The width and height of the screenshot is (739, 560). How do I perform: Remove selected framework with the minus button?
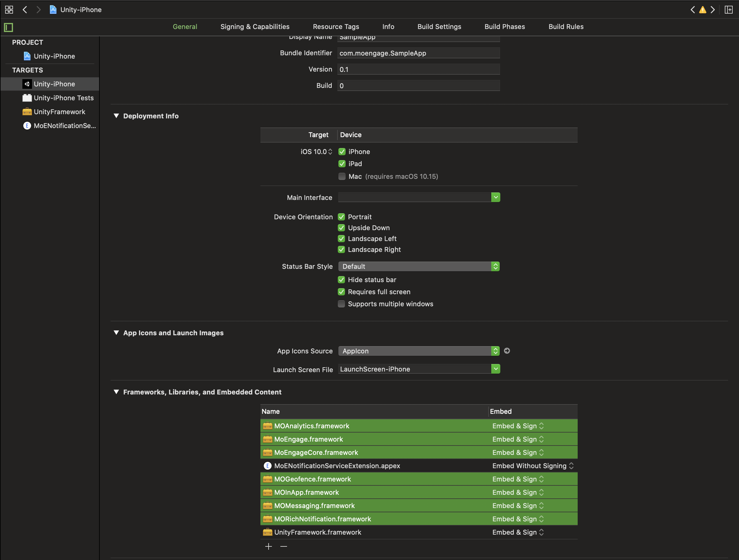284,546
